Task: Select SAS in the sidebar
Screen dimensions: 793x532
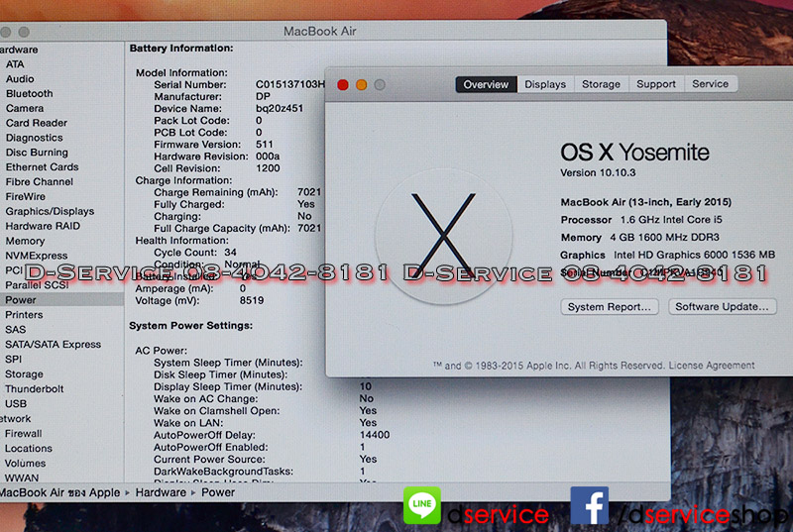Action: (15, 330)
